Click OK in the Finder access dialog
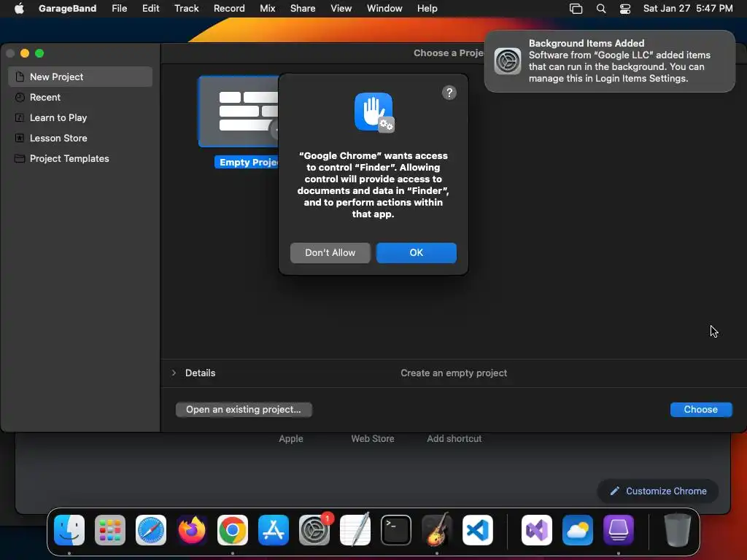Viewport: 747px width, 560px height. [x=416, y=253]
